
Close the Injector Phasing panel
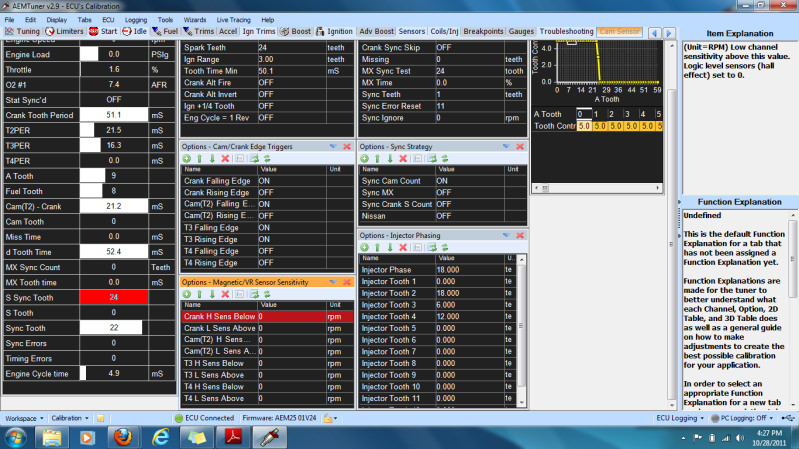click(x=520, y=235)
